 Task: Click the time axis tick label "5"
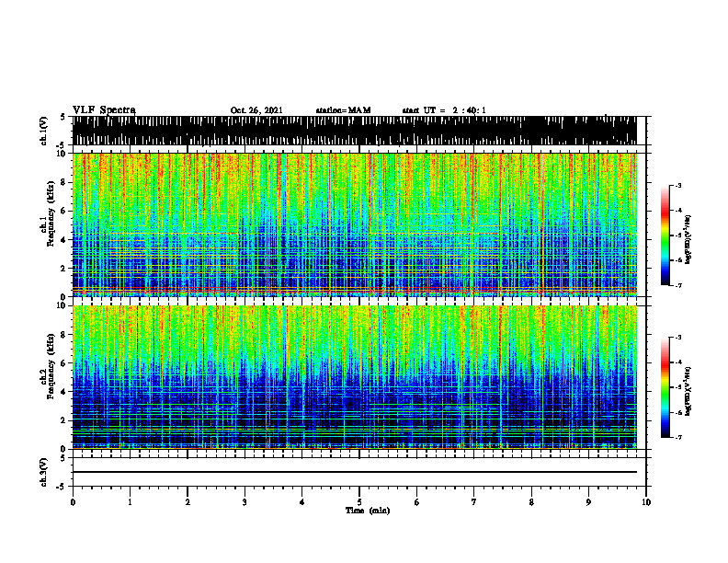pos(359,502)
